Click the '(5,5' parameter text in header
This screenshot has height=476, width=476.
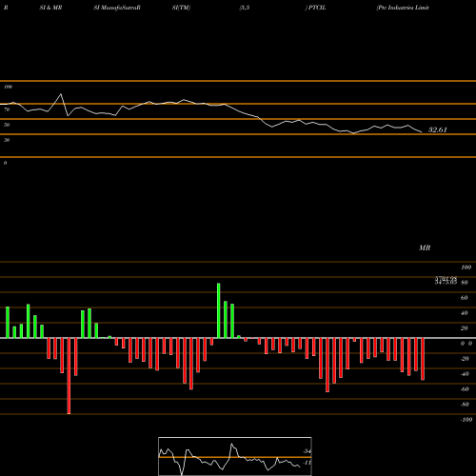tap(245, 8)
